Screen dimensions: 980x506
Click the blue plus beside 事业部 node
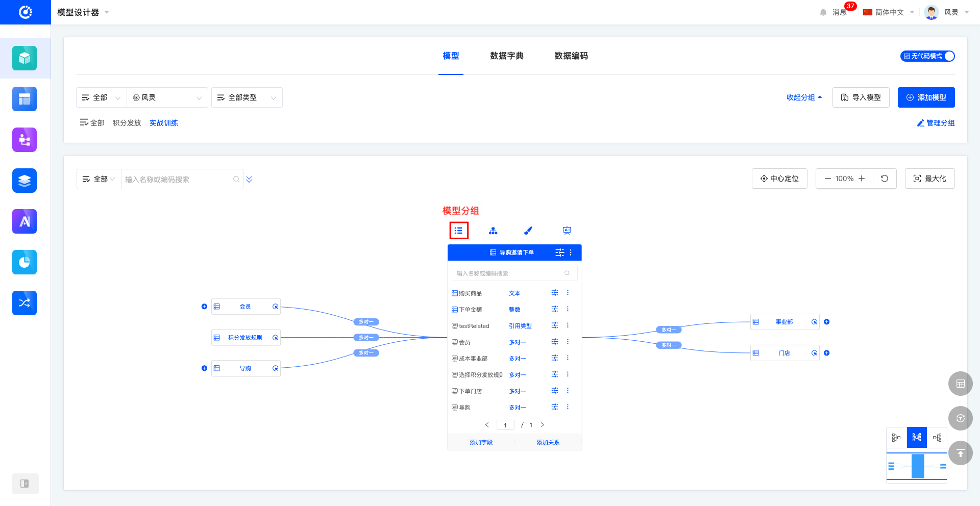(x=827, y=322)
